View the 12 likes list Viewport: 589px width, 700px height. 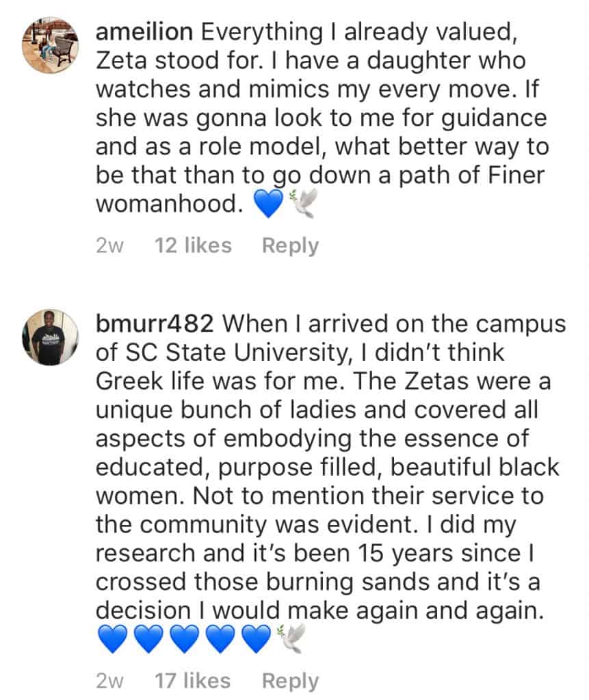click(x=193, y=245)
